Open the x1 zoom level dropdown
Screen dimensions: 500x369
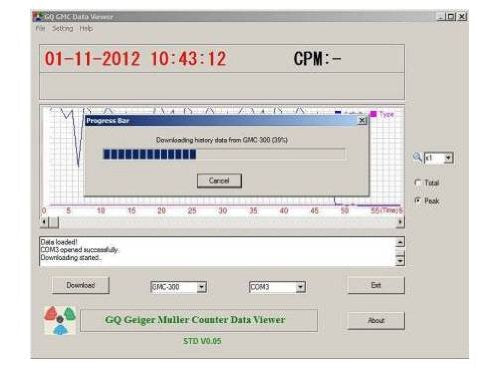[x=449, y=158]
